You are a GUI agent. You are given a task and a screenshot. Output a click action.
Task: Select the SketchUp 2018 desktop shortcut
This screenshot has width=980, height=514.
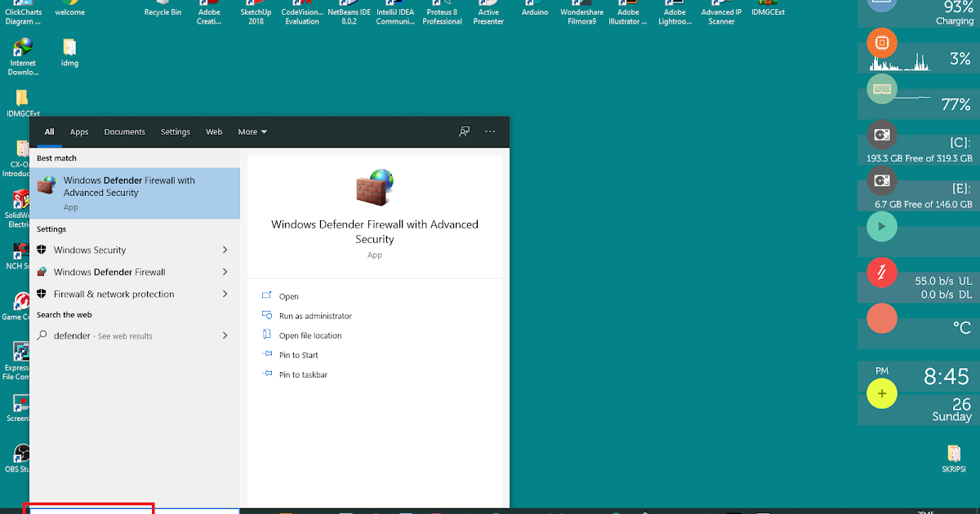(x=256, y=12)
